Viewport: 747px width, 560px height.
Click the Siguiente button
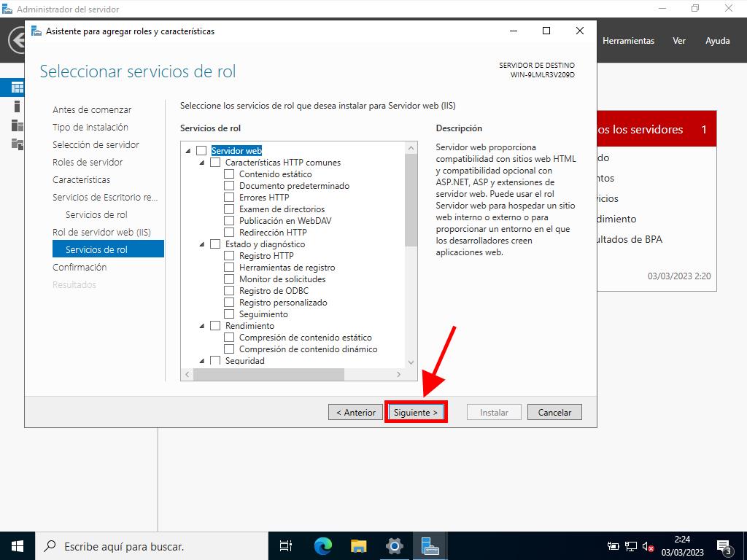(416, 412)
